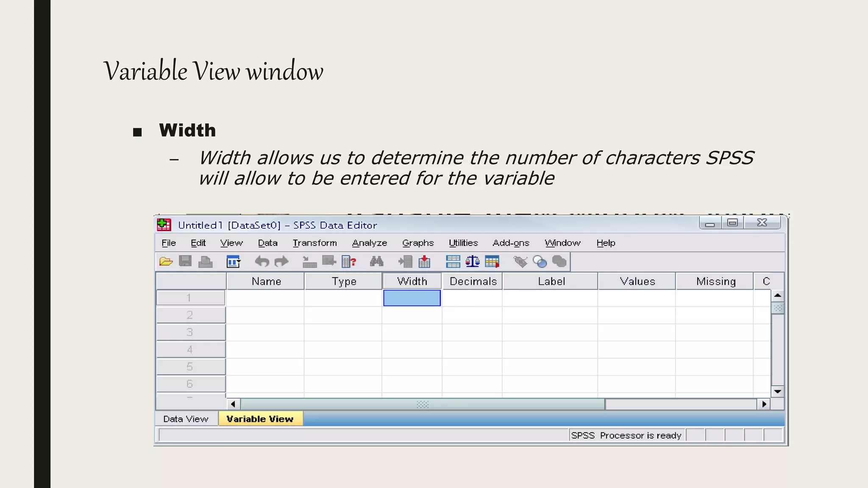Click the Dialog Recall toolbar icon
The image size is (868, 488).
coord(233,262)
